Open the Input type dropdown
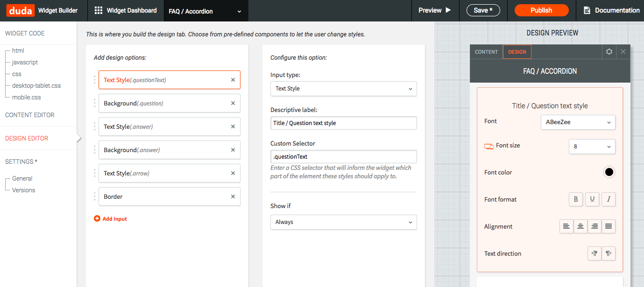Image resolution: width=644 pixels, height=287 pixels. coord(343,89)
